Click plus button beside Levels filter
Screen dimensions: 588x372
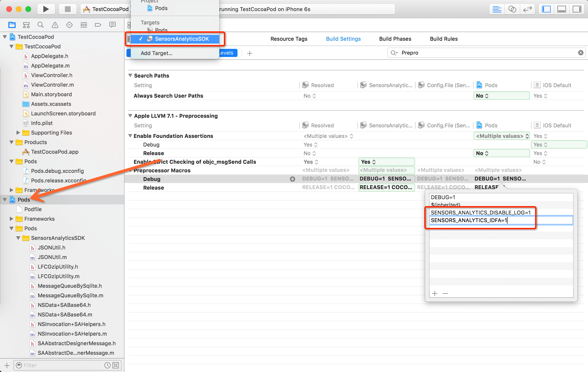[x=249, y=53]
